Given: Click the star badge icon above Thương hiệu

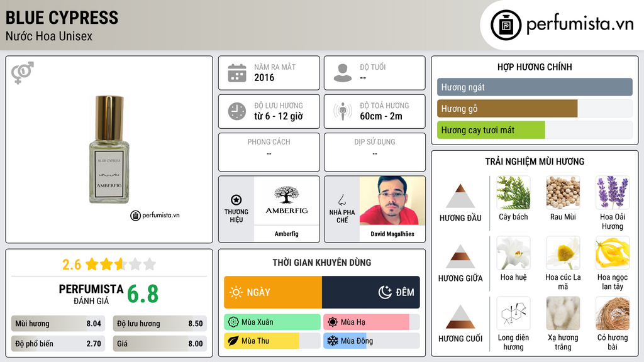Looking at the screenshot, I should click(236, 200).
